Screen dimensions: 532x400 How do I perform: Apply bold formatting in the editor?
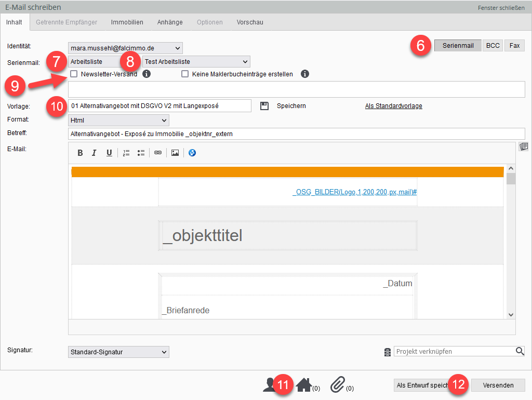(x=80, y=153)
